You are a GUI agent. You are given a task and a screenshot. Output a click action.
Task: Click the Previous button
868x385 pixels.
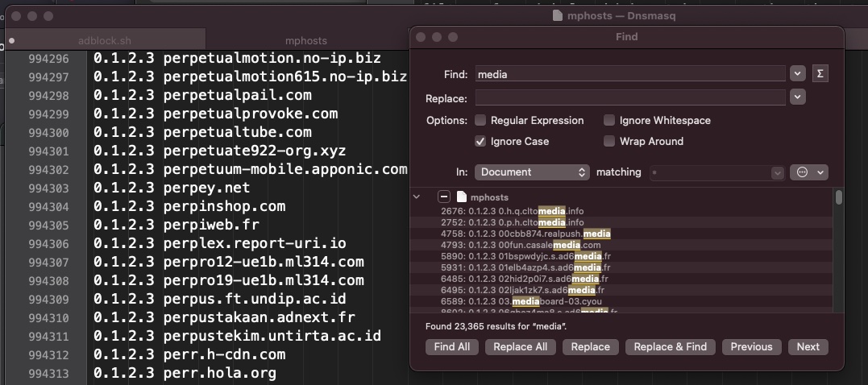pyautogui.click(x=751, y=347)
